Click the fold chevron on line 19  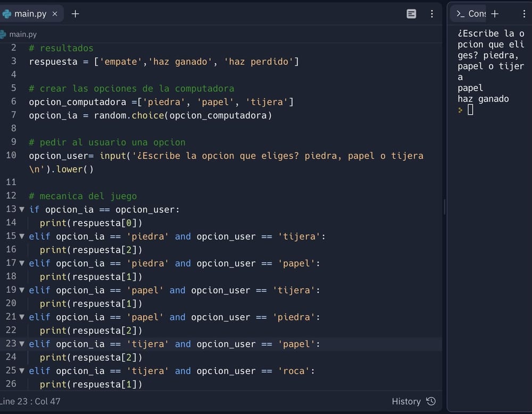pyautogui.click(x=22, y=290)
